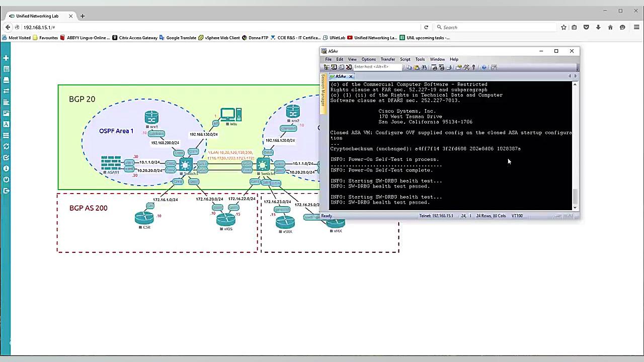Open the vSphere Web Client bookmark
The width and height of the screenshot is (644, 362).
219,38
